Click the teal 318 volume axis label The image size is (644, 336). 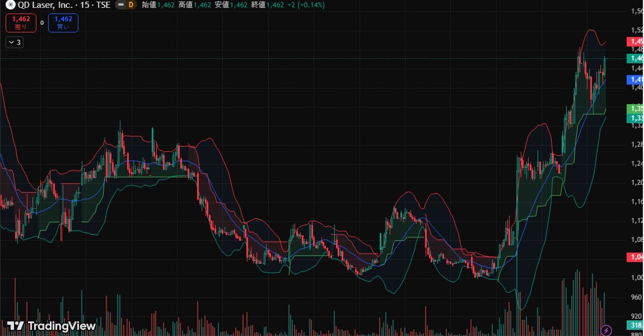click(636, 325)
